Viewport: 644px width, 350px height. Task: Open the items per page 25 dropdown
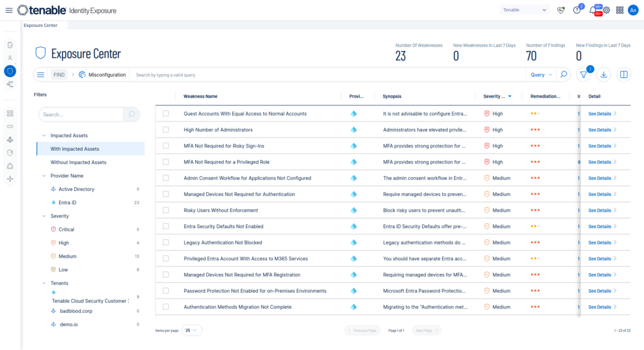coord(191,331)
